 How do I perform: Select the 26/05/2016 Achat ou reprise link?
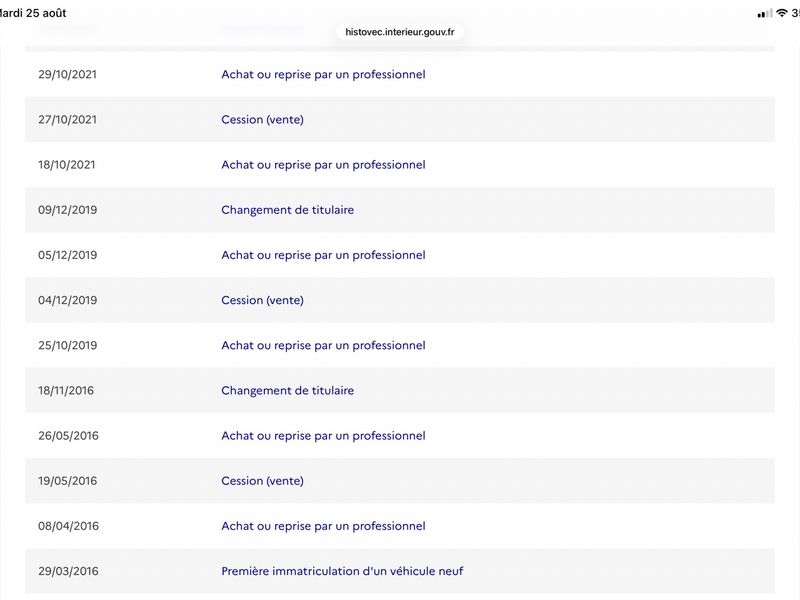pyautogui.click(x=323, y=436)
